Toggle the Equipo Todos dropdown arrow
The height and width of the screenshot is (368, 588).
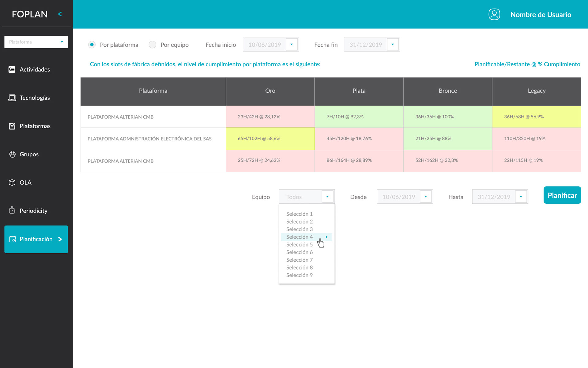[x=327, y=197]
